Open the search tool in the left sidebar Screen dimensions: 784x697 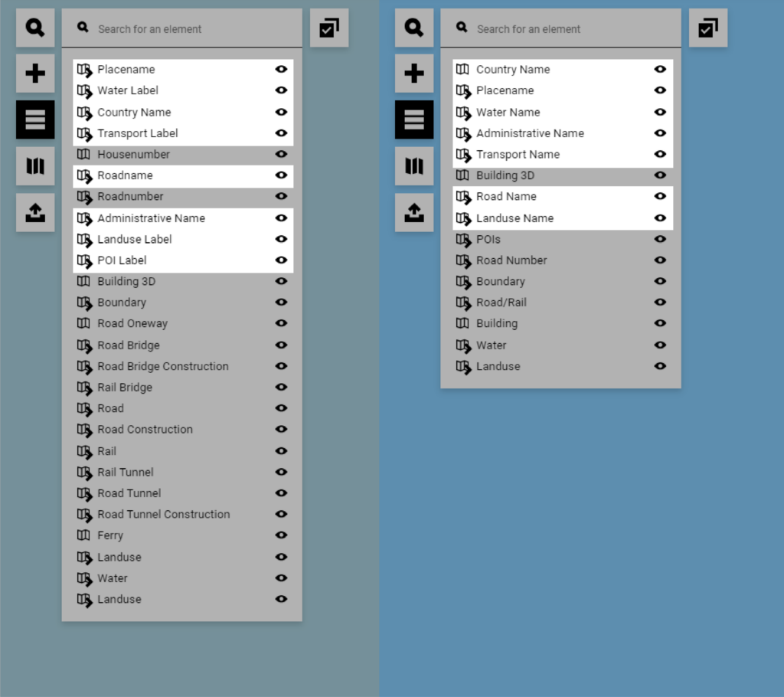[x=34, y=28]
